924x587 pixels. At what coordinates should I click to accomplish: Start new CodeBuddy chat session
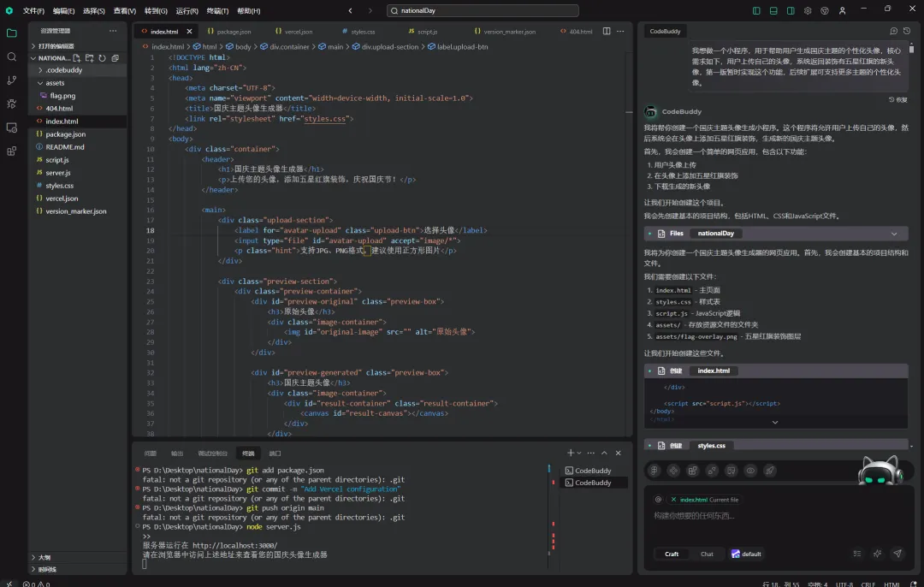[893, 32]
